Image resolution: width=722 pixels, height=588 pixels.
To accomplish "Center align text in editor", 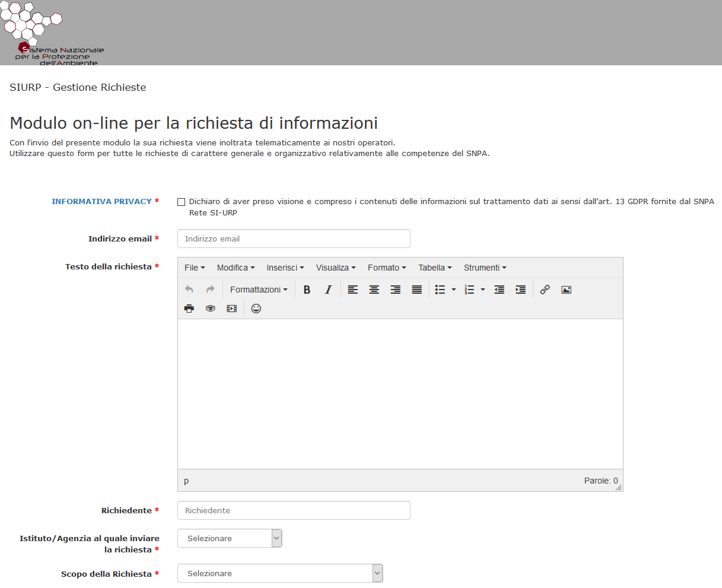I will coord(374,290).
